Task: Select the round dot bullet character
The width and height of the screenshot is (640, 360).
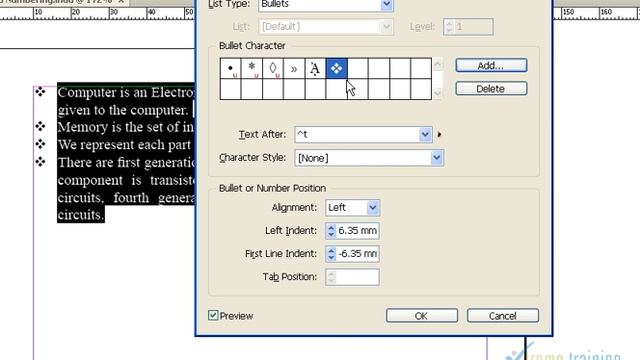Action: tap(230, 68)
